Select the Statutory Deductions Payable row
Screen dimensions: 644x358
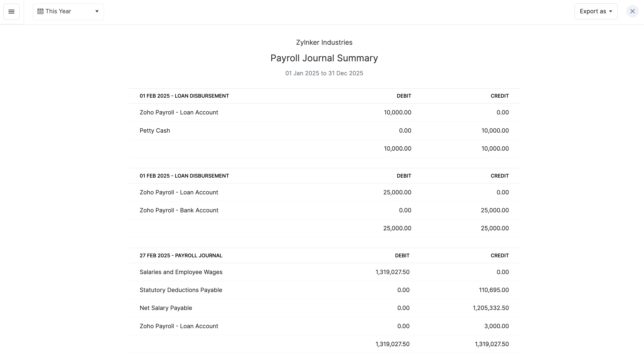point(181,290)
